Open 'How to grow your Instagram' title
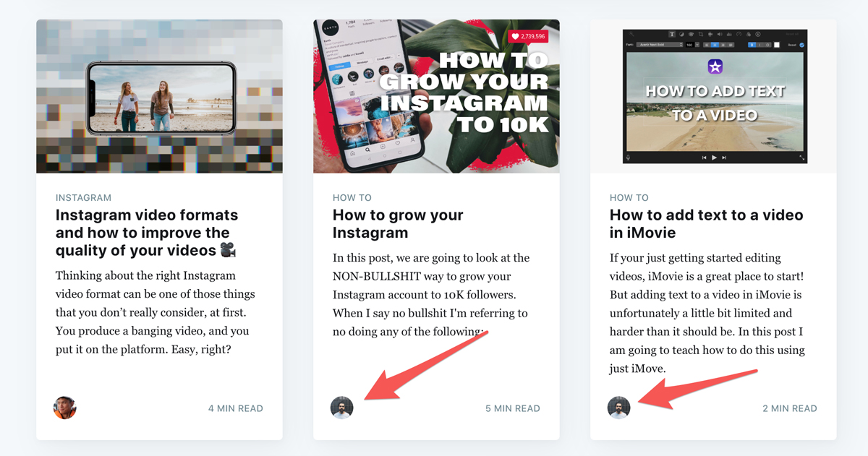Image resolution: width=868 pixels, height=456 pixels. point(398,224)
